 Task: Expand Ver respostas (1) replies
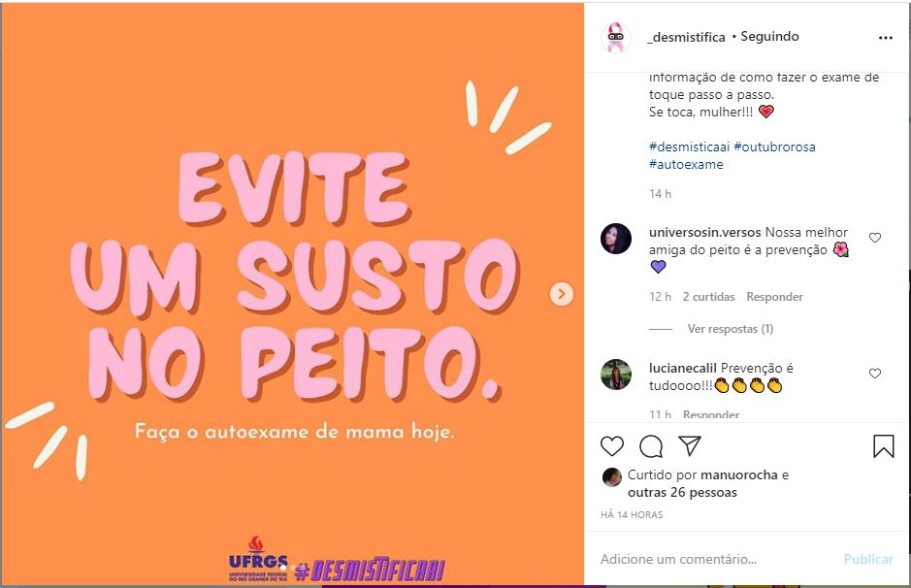click(x=731, y=329)
